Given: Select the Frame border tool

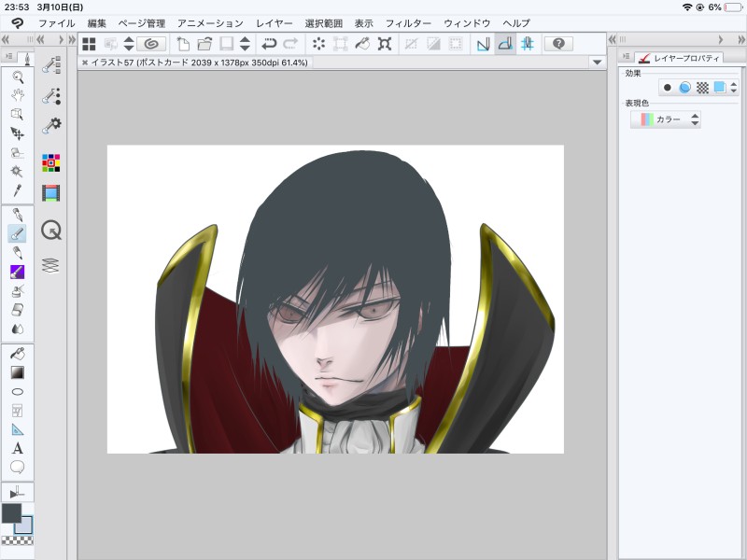Looking at the screenshot, I should (18, 411).
